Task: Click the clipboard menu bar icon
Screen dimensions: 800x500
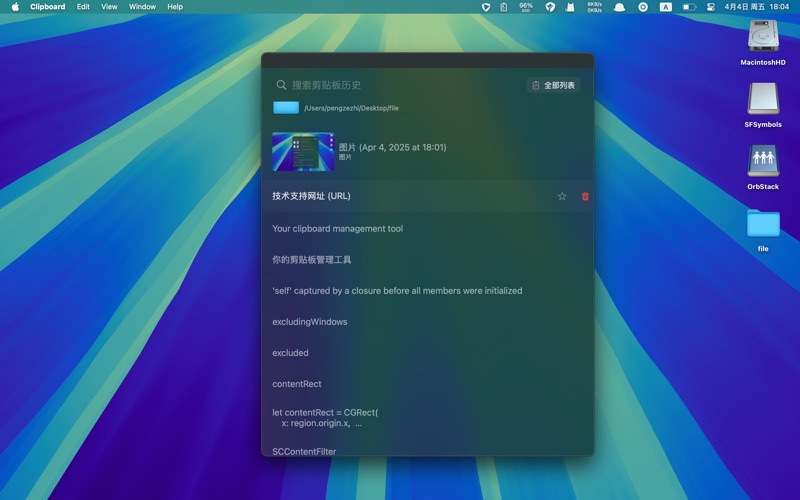Action: coord(504,7)
